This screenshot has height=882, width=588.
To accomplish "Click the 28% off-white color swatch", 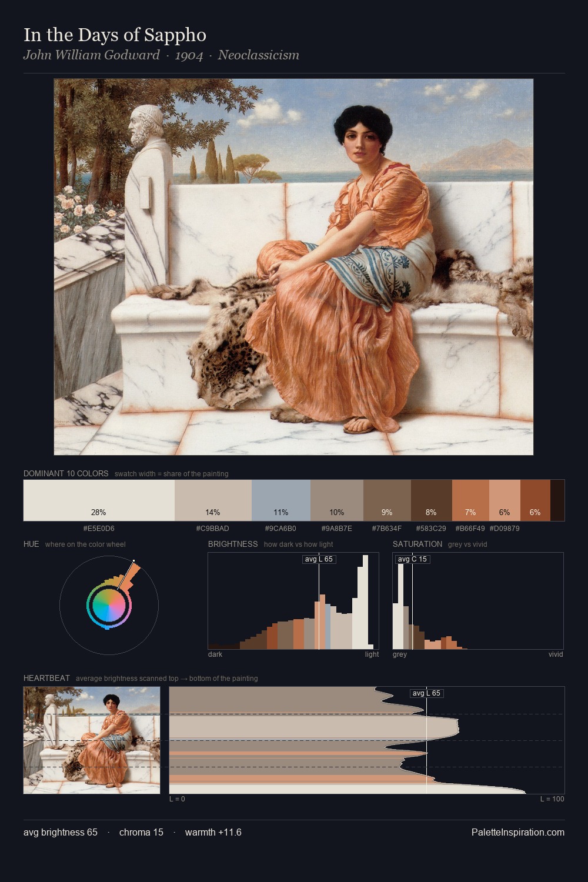I will 99,500.
